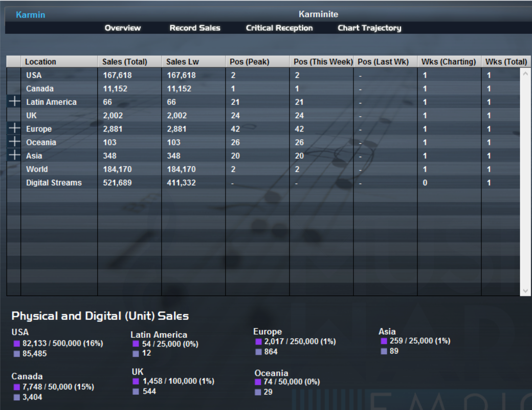Expand the Europe row
The image size is (532, 410).
(x=14, y=128)
